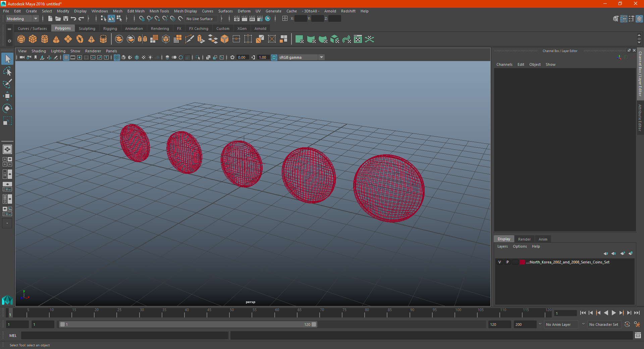Viewport: 644px width, 349px height.
Task: Open the No Anim Layer dropdown
Action: [x=561, y=325]
